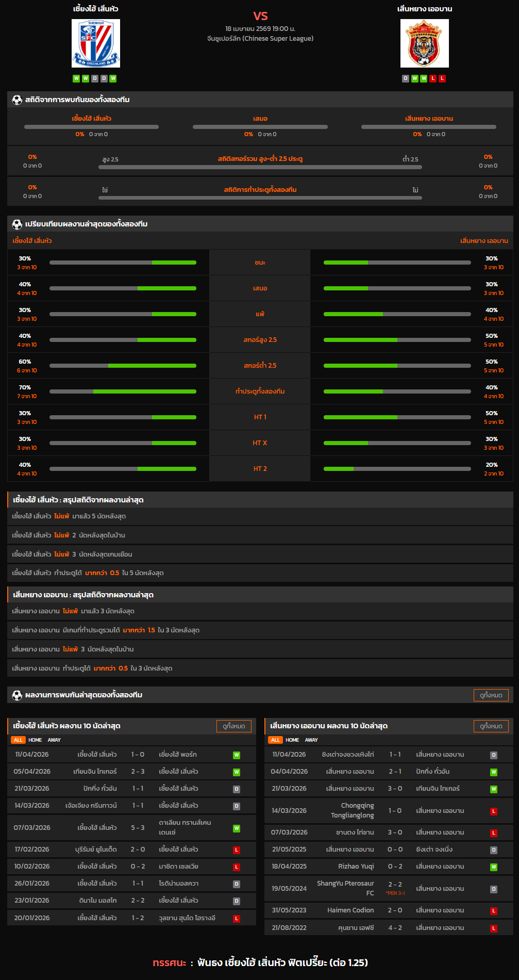Switch to HOME filter in Shenhua last 10 matches
519x980 pixels.
point(35,740)
